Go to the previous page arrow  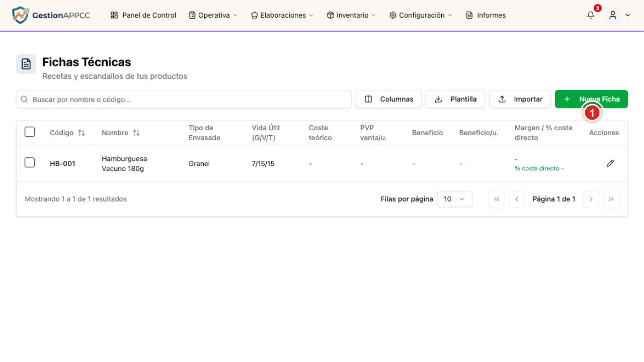click(517, 199)
